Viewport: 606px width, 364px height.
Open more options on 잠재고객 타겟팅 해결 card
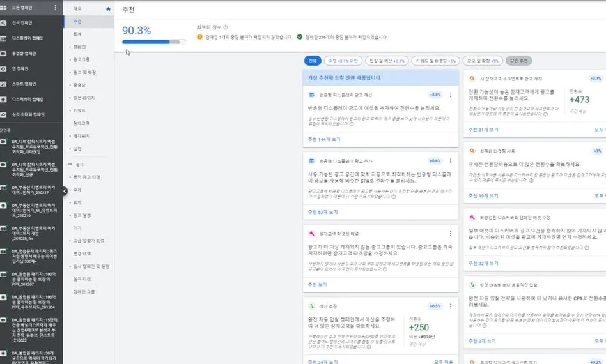450,234
